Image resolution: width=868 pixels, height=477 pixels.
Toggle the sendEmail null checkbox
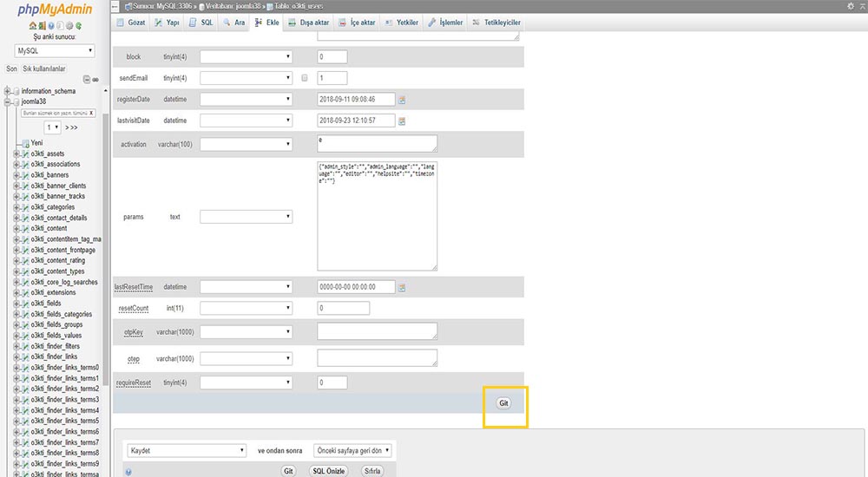[305, 78]
